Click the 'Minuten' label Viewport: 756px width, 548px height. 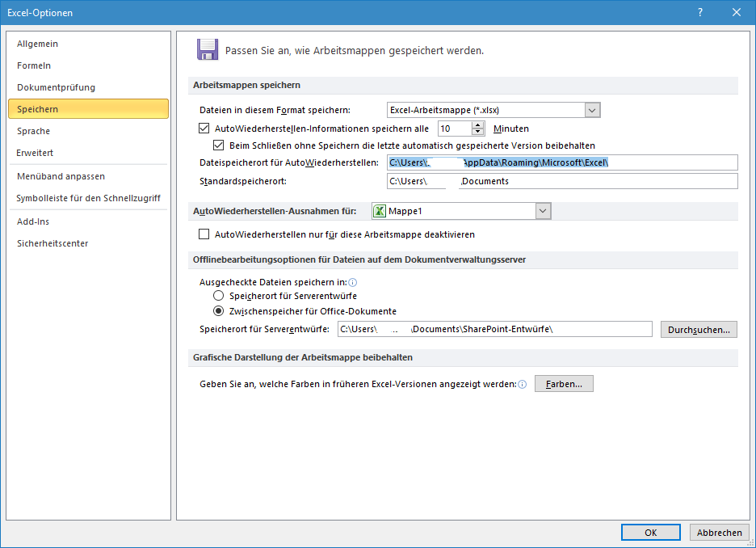tap(511, 129)
